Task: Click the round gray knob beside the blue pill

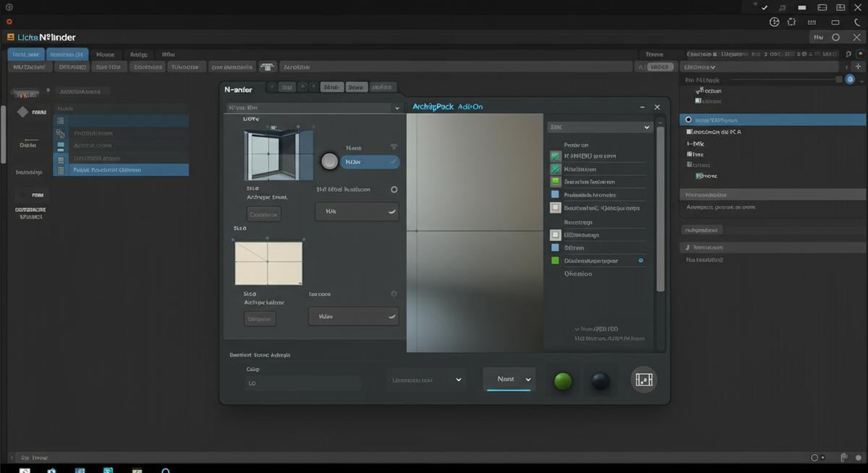Action: point(329,161)
